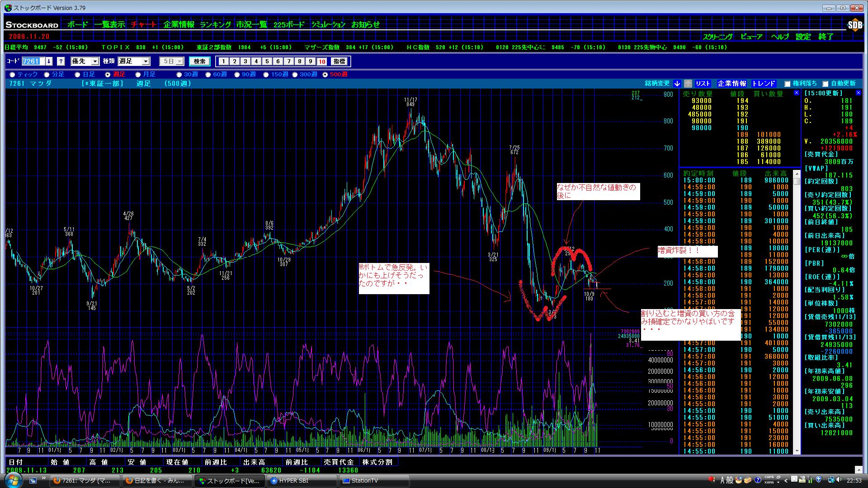
Task: Enable the 自動更新 checkbox
Action: [x=825, y=84]
